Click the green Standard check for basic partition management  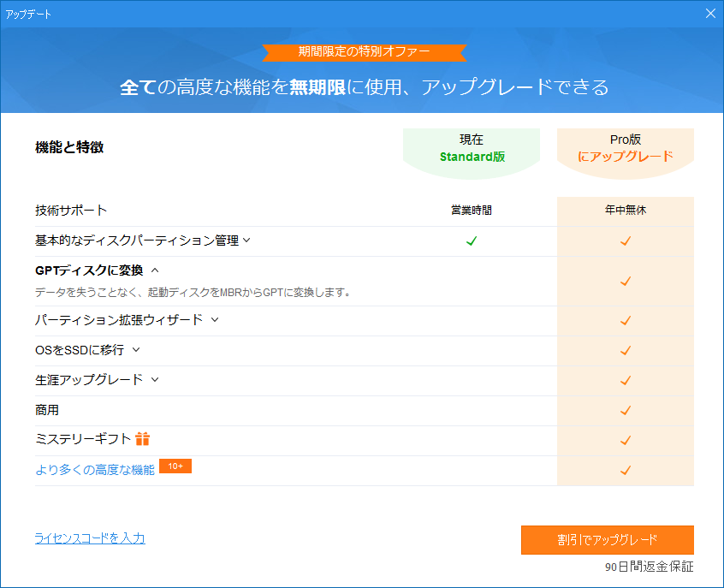472,241
